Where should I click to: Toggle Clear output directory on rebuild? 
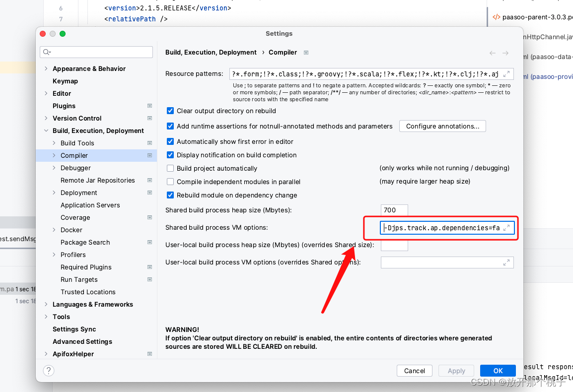(x=170, y=111)
